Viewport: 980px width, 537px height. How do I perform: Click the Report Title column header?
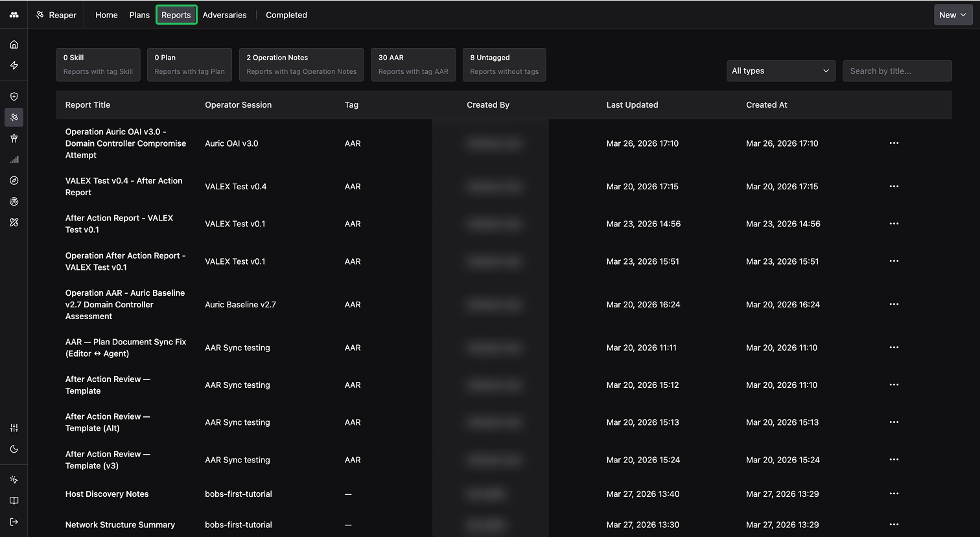[88, 105]
